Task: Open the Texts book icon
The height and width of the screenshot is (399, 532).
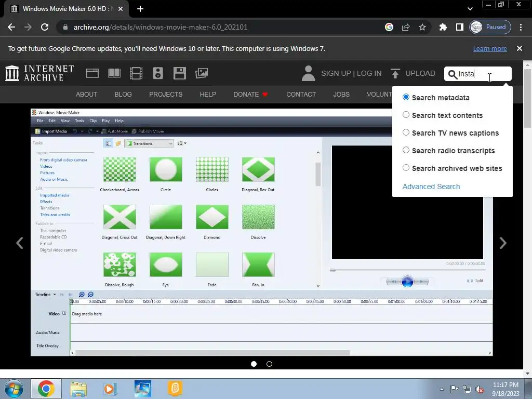Action: 114,73
